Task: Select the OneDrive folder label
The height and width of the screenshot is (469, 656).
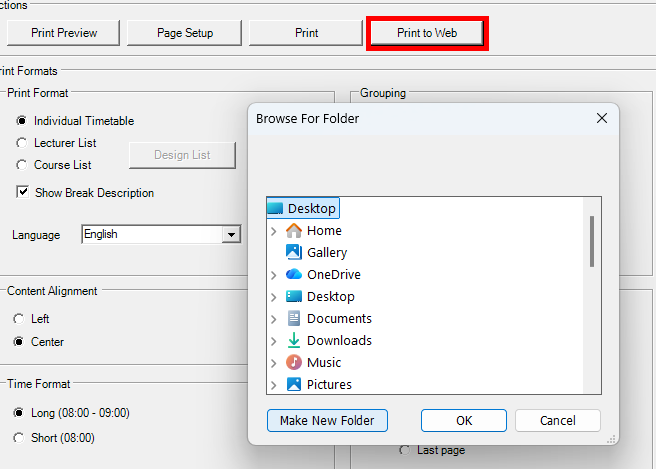Action: tap(334, 274)
